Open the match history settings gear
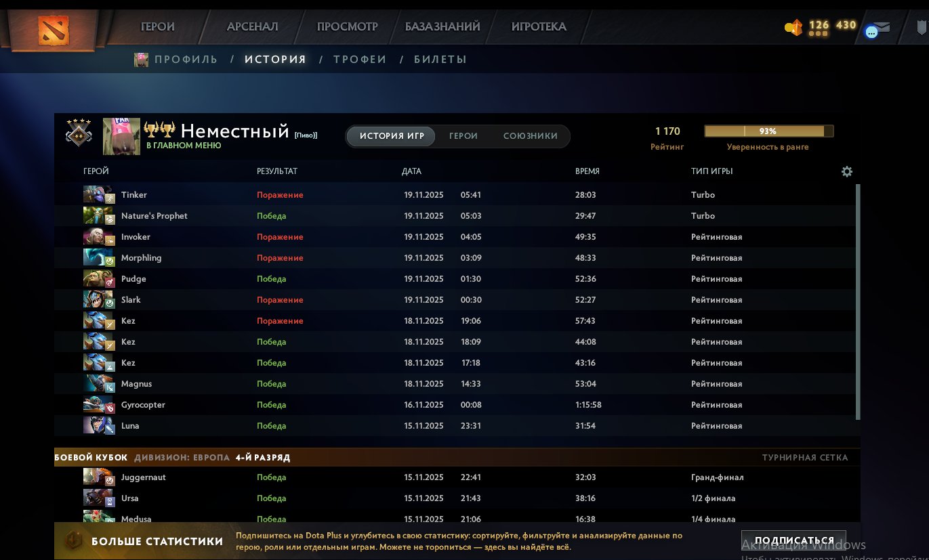The width and height of the screenshot is (929, 560). click(x=846, y=171)
